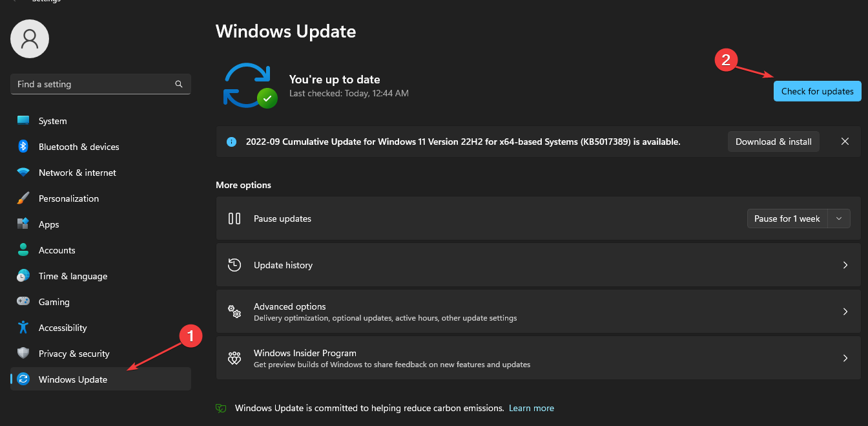Screen dimensions: 868x426
Task: Click the Windows Update page heading
Action: [x=285, y=31]
